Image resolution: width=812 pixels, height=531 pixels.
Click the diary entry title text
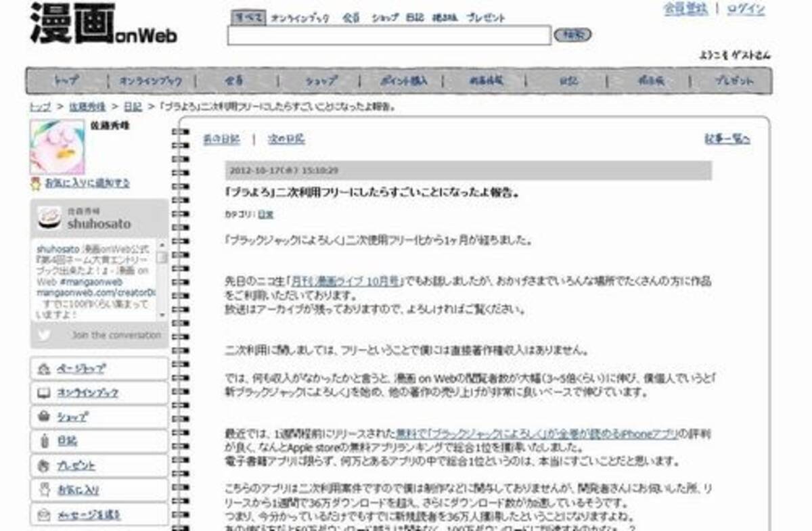coord(371,193)
